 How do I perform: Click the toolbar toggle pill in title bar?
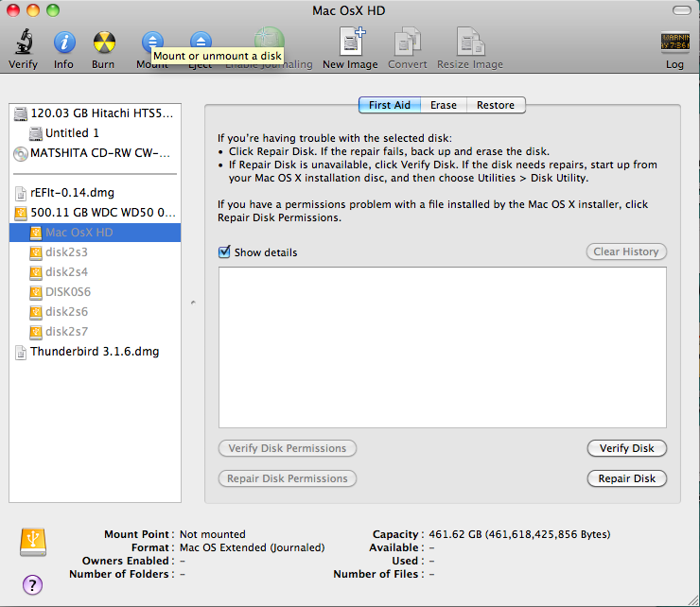coord(681,10)
